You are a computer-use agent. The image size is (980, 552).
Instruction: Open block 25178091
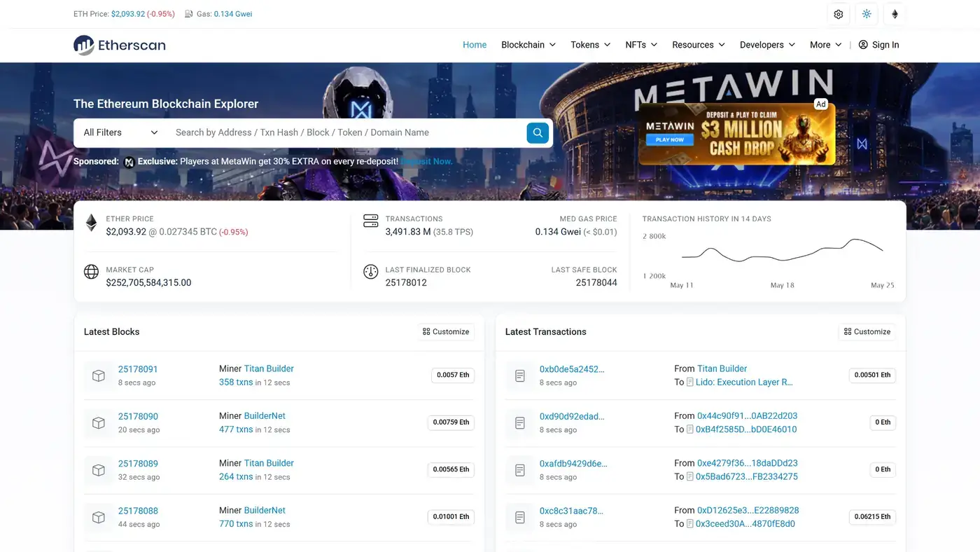[138, 369]
